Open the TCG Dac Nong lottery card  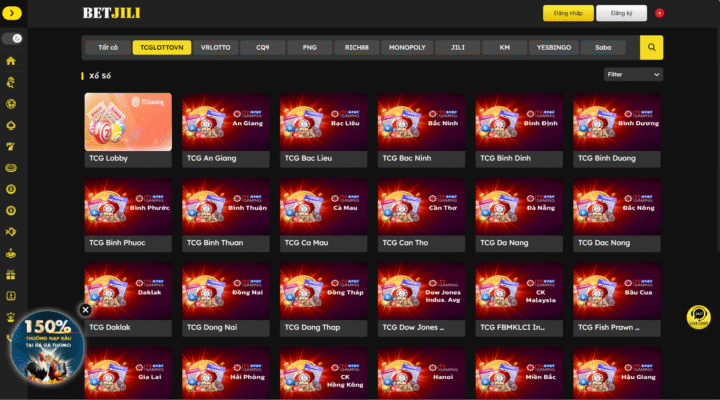(x=617, y=215)
